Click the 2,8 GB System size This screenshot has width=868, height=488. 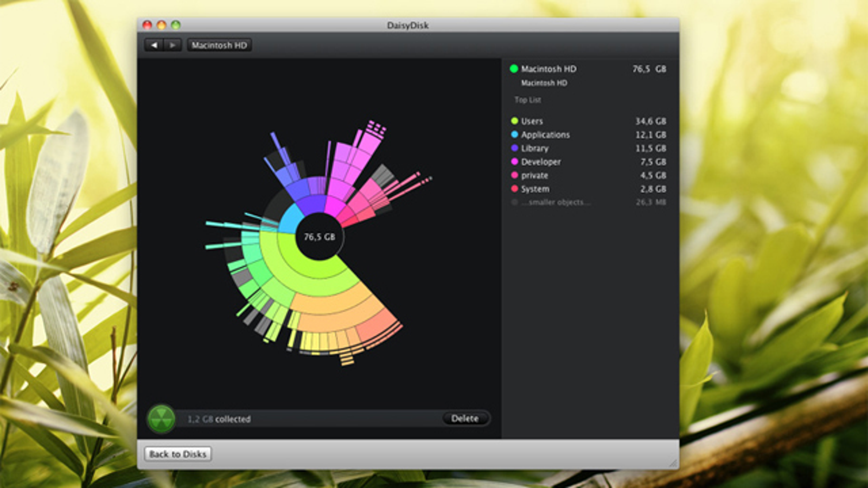tap(653, 189)
